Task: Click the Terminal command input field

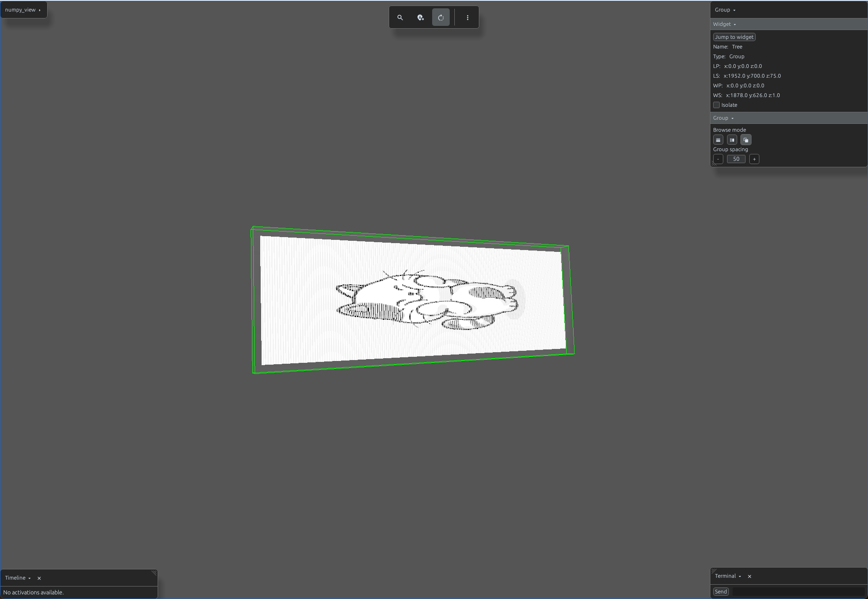Action: 798,592
